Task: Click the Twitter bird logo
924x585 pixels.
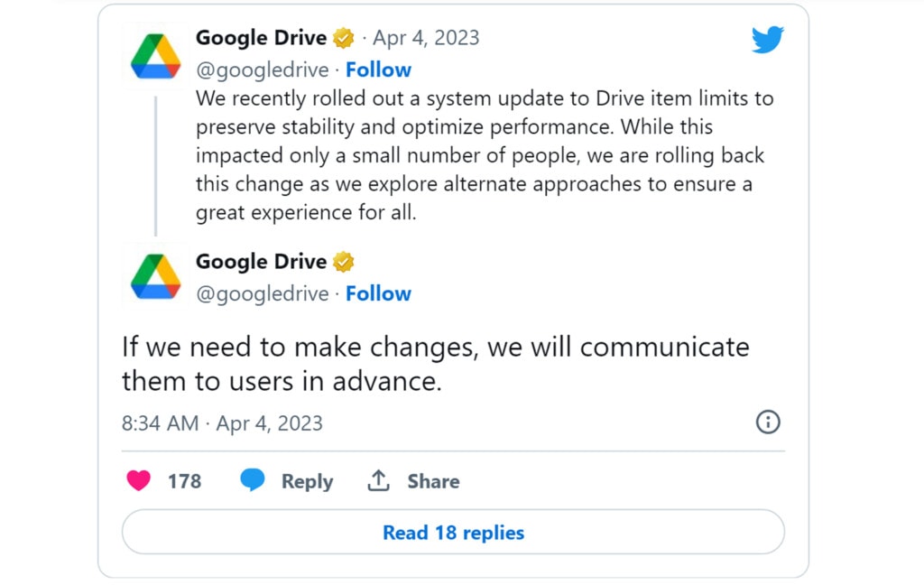Action: pyautogui.click(x=767, y=40)
